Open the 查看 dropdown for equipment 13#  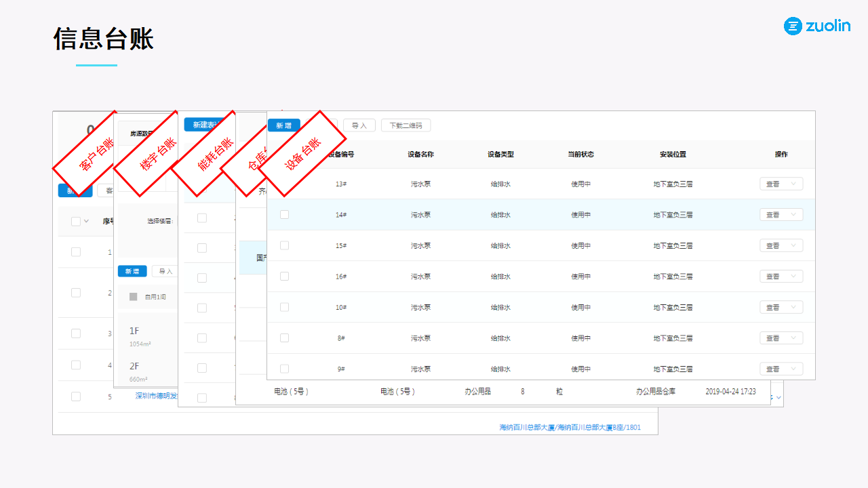pos(781,184)
